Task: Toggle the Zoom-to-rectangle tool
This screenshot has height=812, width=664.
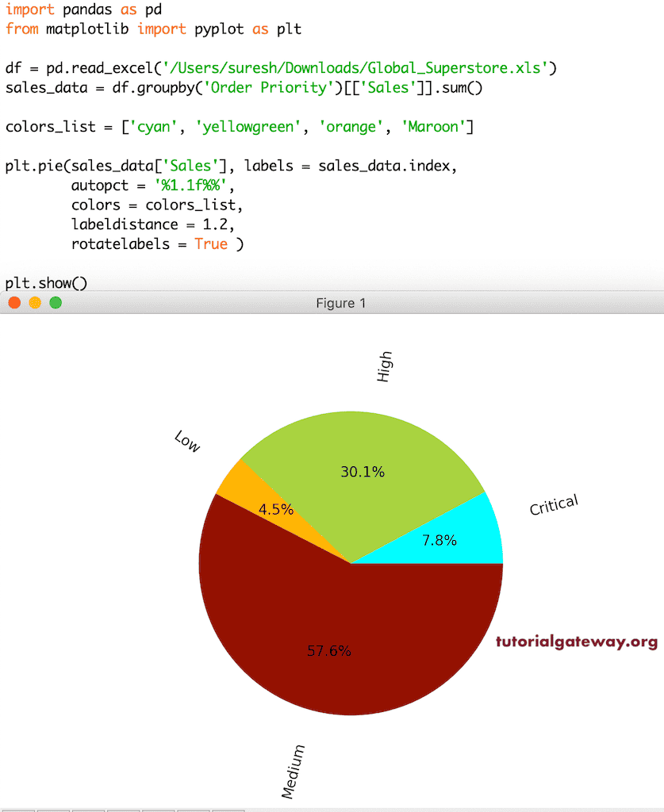Action: pyautogui.click(x=158, y=807)
